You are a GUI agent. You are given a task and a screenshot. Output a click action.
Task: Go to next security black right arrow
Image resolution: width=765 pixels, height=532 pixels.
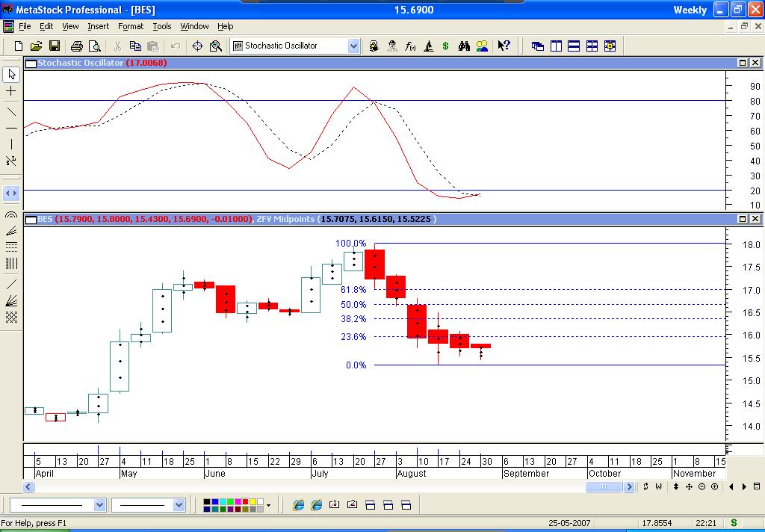pyautogui.click(x=744, y=486)
